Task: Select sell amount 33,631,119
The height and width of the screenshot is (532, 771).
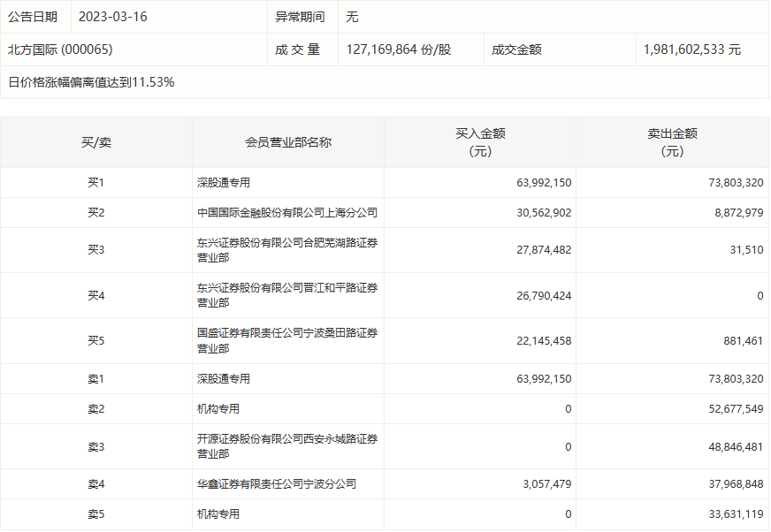Action: [x=736, y=514]
